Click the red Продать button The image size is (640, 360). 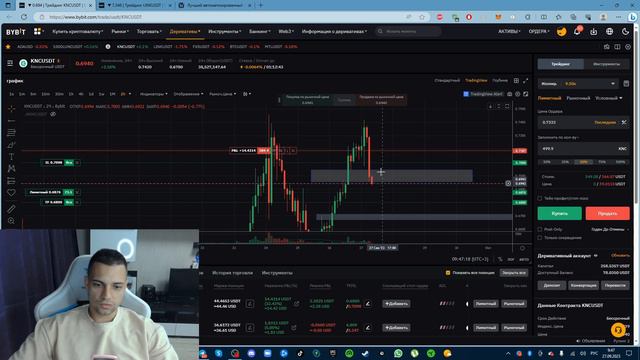(607, 213)
